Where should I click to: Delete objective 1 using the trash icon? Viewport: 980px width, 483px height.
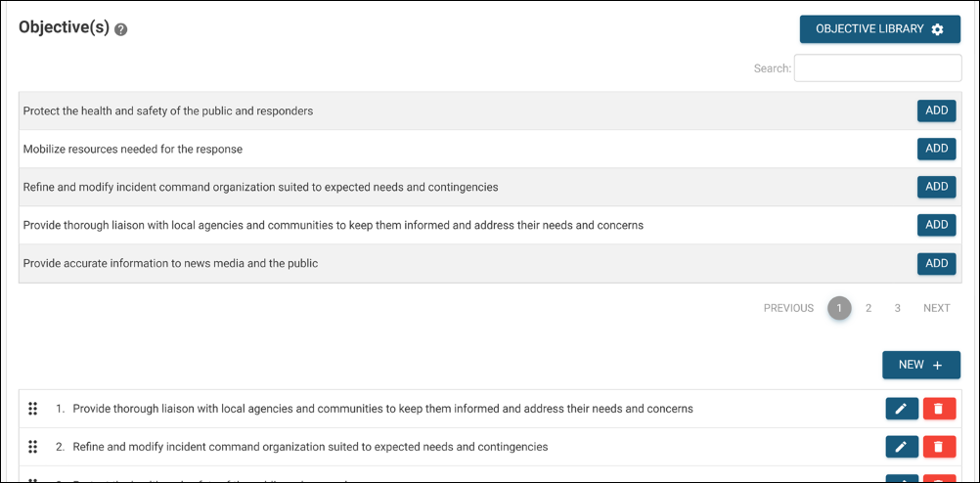(939, 409)
